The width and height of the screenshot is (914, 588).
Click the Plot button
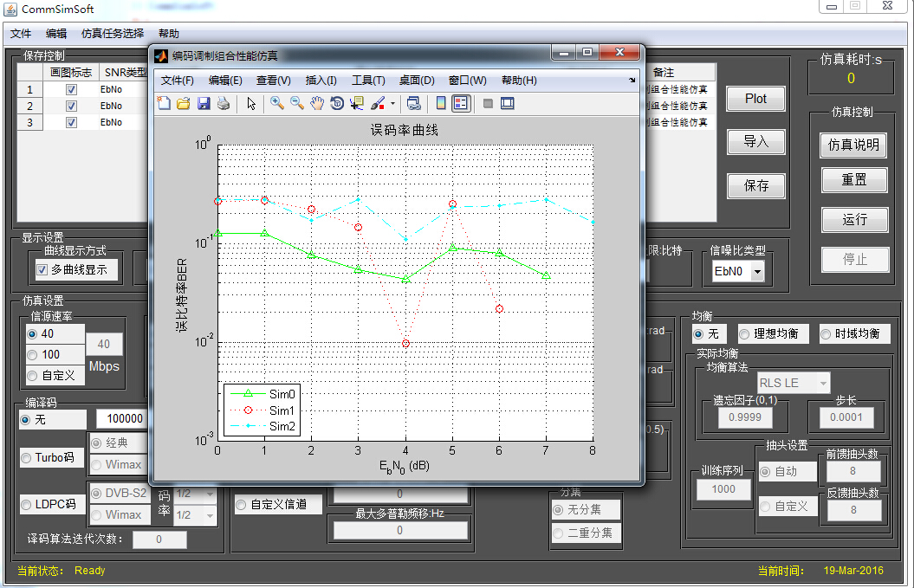pyautogui.click(x=756, y=99)
